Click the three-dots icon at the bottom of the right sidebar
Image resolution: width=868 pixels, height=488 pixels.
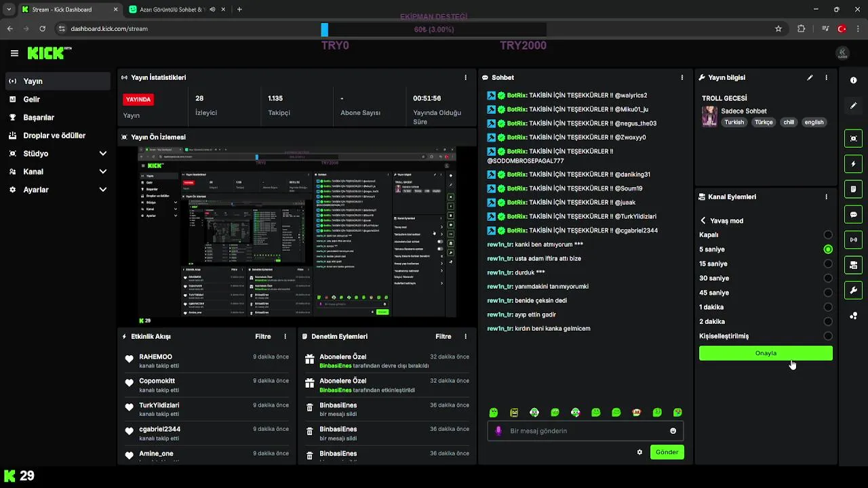click(853, 316)
